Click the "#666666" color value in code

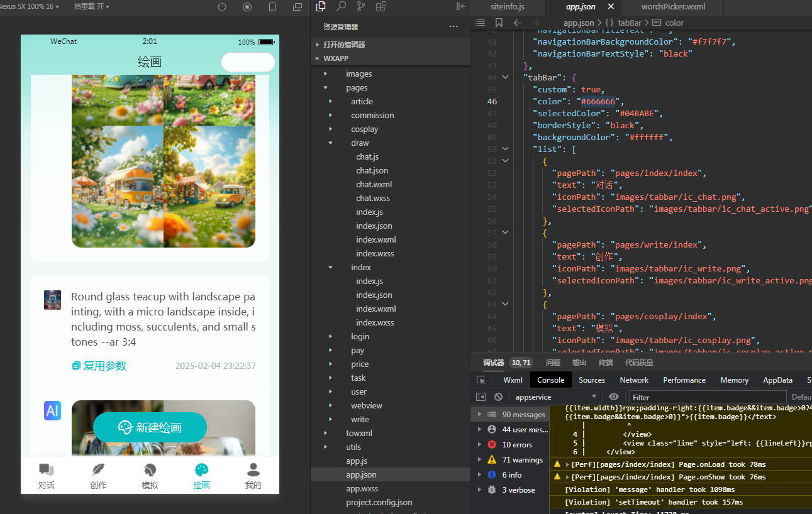(599, 102)
